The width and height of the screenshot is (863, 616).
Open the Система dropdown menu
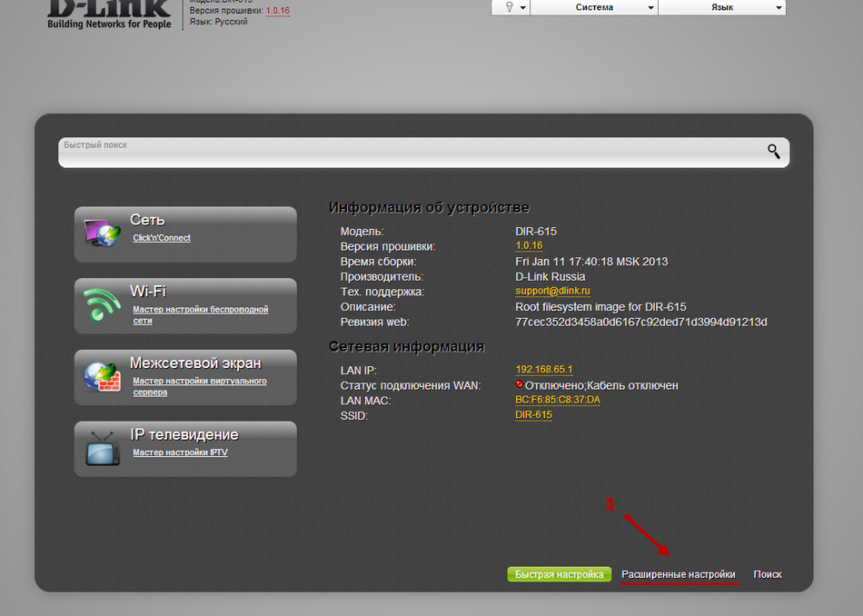594,7
